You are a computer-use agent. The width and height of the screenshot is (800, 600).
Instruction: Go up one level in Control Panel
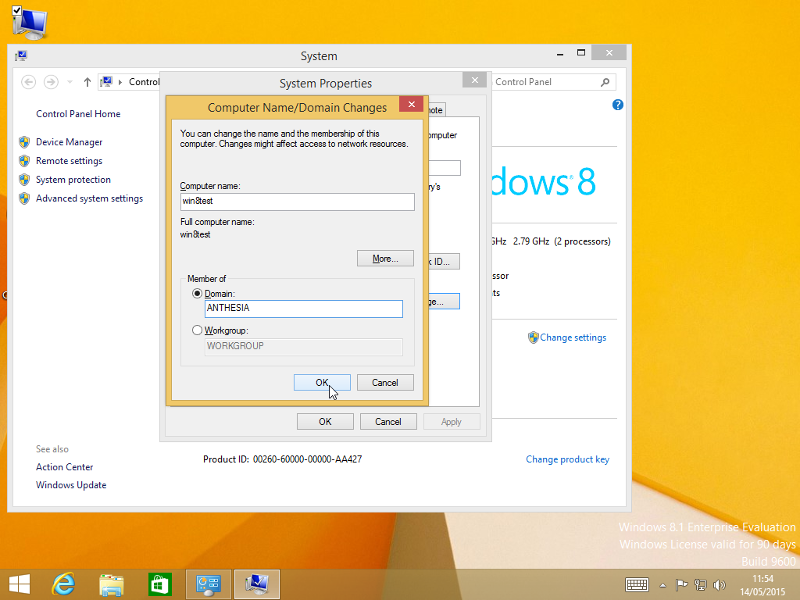pos(87,82)
